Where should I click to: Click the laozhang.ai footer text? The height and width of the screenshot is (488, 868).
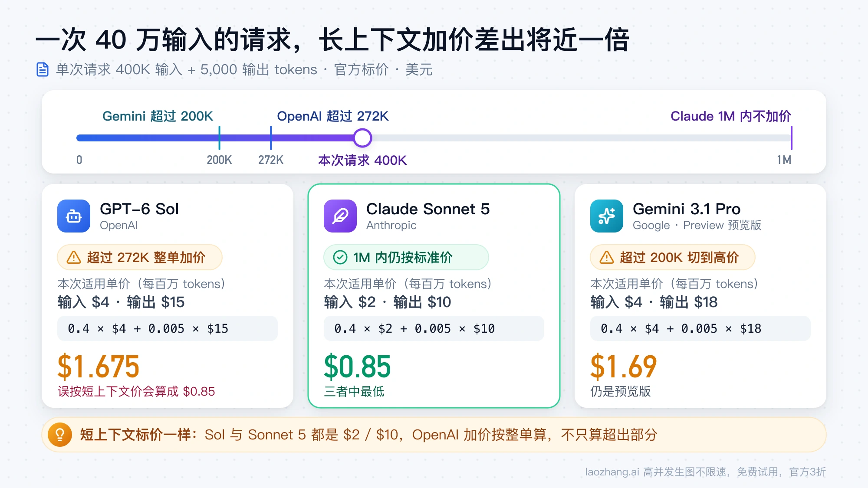coord(705,472)
